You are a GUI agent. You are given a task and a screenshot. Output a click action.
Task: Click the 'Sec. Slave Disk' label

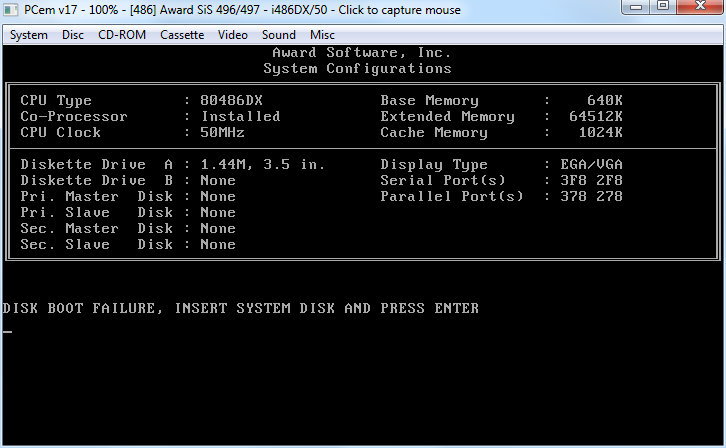pyautogui.click(x=96, y=244)
